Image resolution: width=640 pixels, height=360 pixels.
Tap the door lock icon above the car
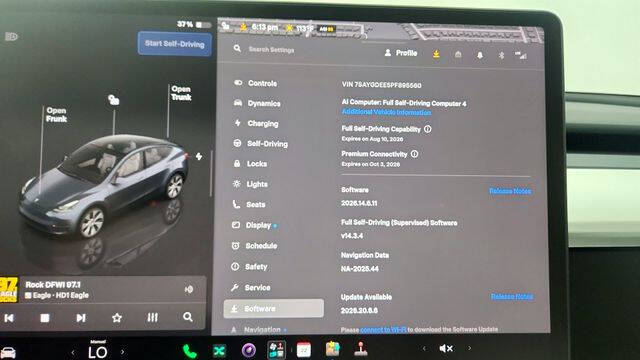tap(113, 100)
